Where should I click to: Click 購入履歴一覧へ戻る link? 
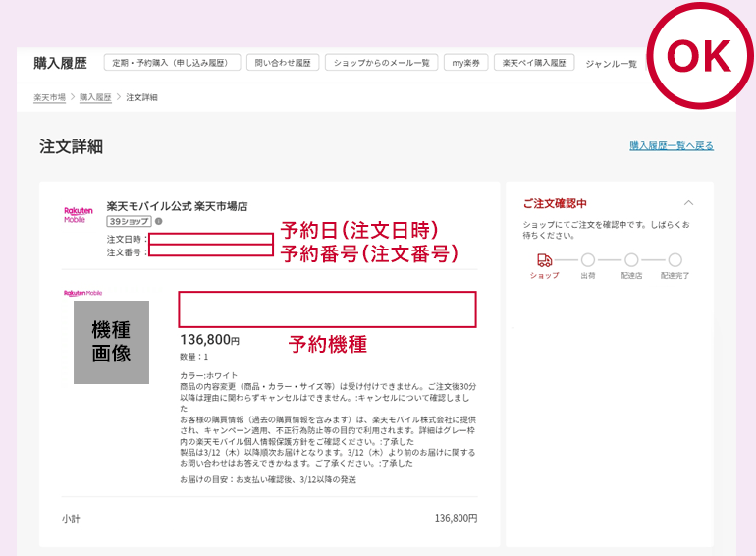click(672, 145)
